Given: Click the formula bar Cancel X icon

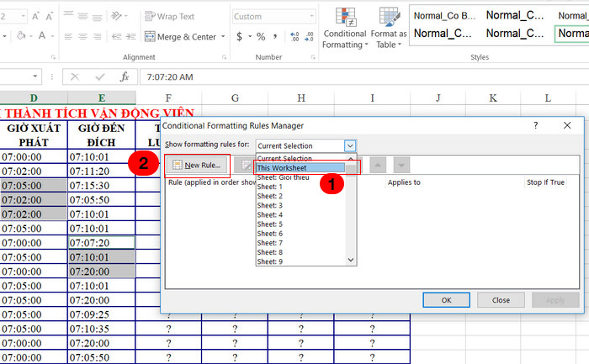Looking at the screenshot, I should (x=75, y=77).
